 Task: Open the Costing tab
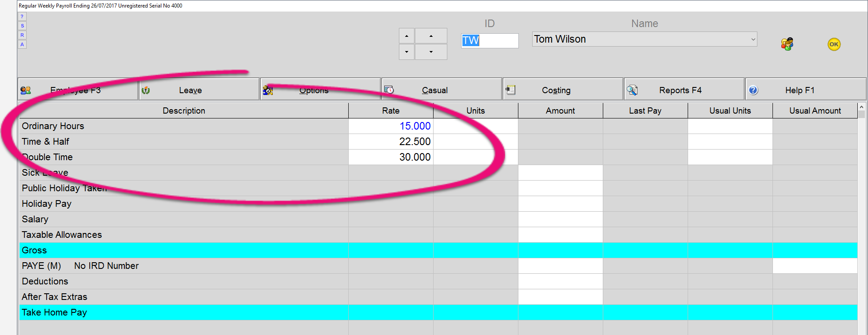point(563,90)
